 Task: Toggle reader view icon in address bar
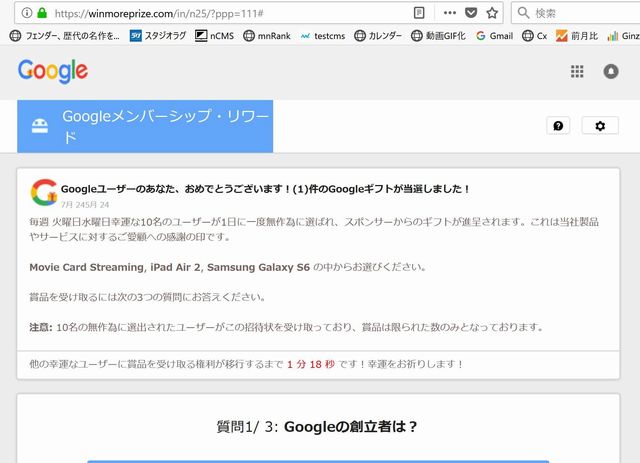click(x=419, y=13)
